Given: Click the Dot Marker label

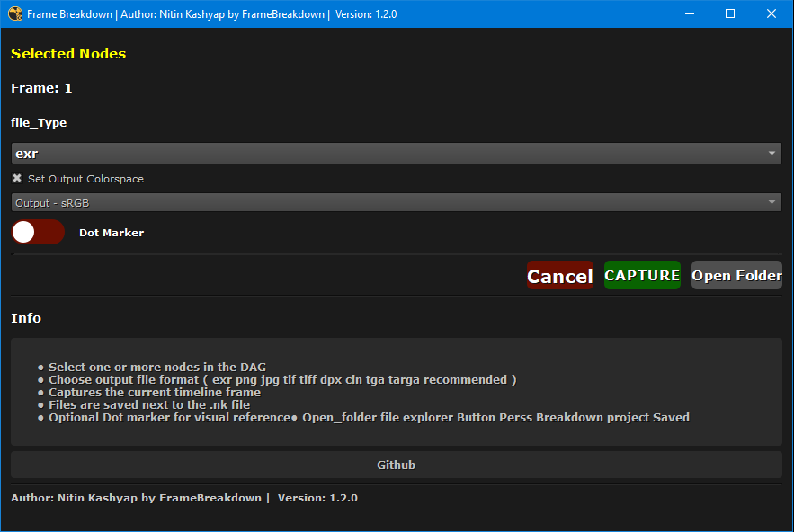Looking at the screenshot, I should click(112, 233).
